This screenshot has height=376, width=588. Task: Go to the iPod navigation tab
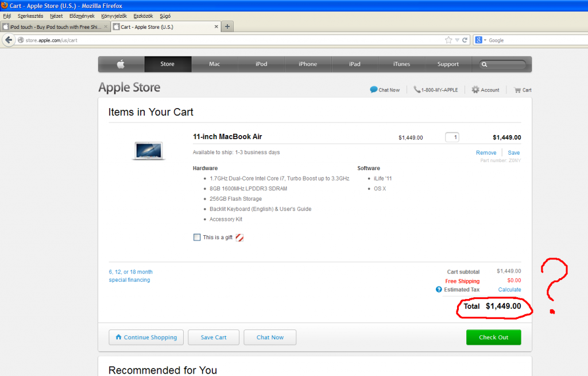pos(261,64)
